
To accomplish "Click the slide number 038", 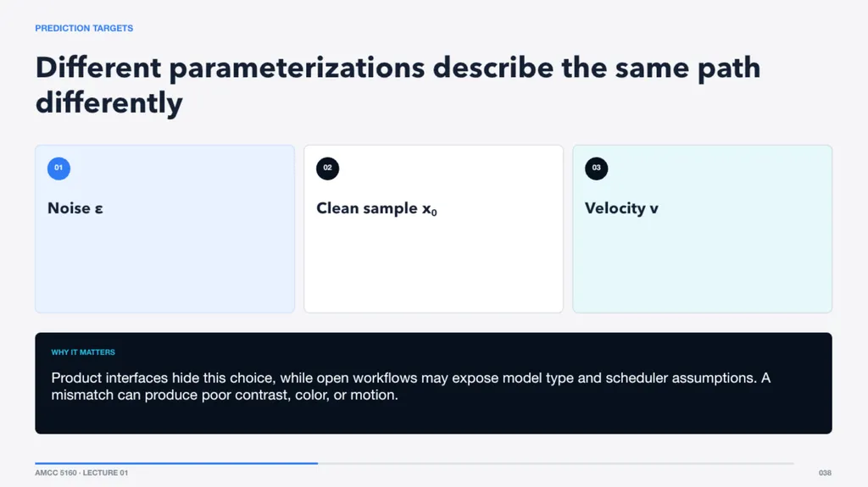I will tap(825, 473).
